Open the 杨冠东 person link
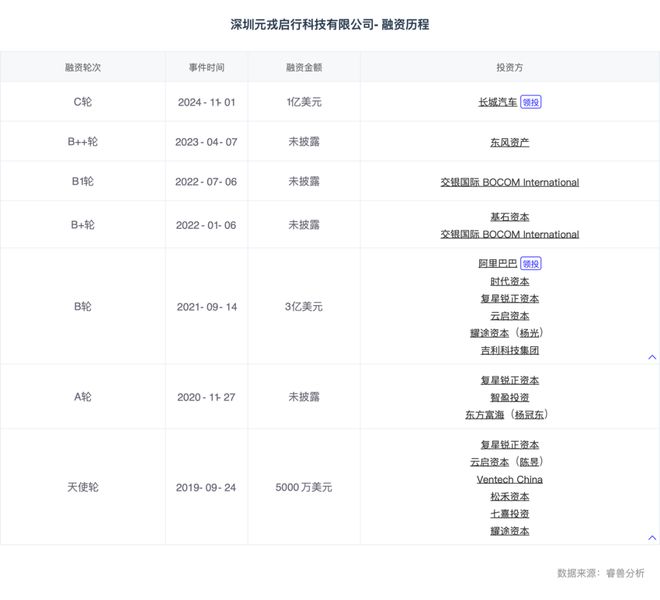The width and height of the screenshot is (660, 600). pyautogui.click(x=529, y=415)
